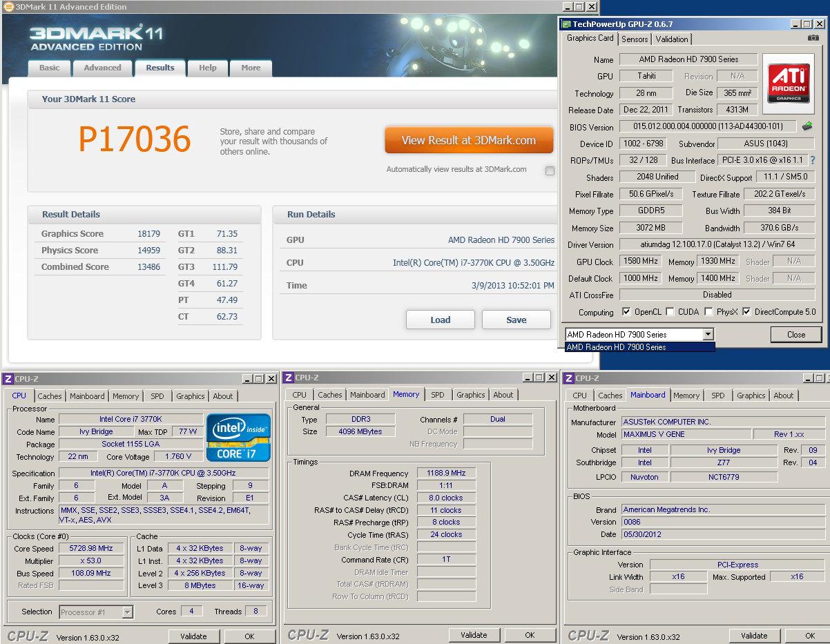The image size is (830, 644).
Task: Open the GPU selection dropdown in GPU-Z
Action: (x=708, y=335)
